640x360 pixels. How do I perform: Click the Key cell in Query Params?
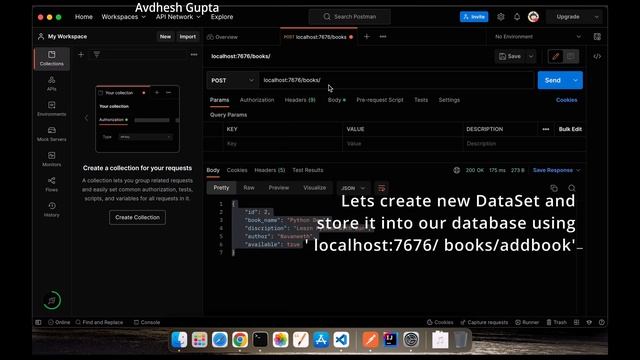pyautogui.click(x=282, y=144)
